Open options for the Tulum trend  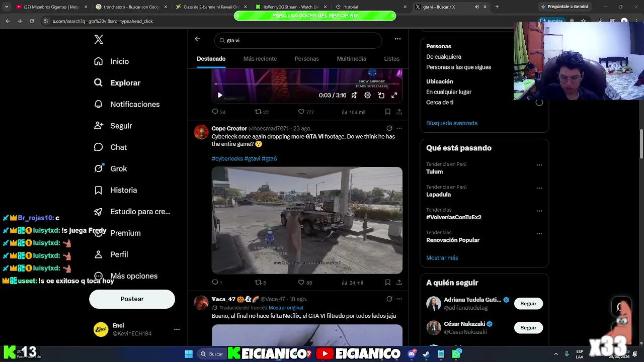coord(539,165)
